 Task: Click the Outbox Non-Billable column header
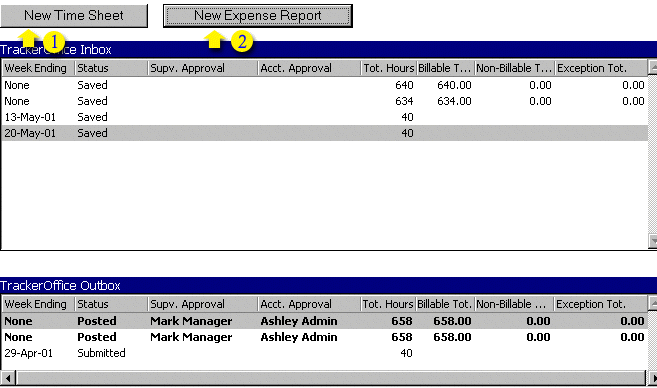pos(514,304)
